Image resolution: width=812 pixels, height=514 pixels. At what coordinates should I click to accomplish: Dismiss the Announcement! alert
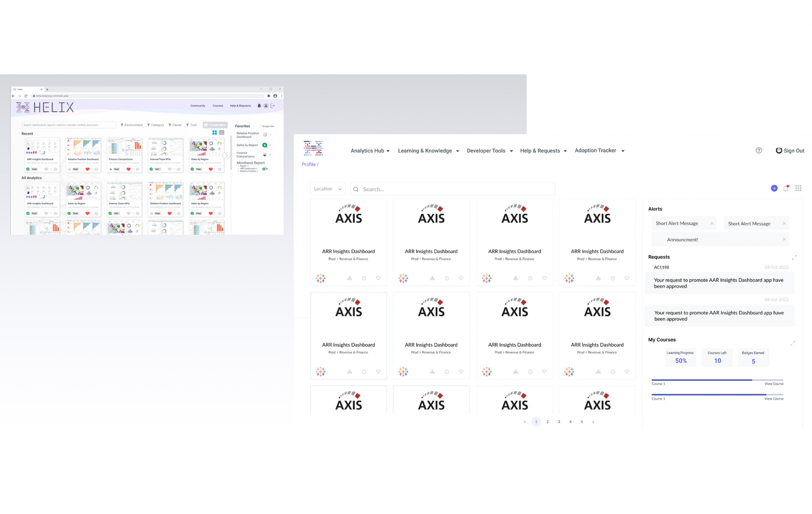point(784,239)
